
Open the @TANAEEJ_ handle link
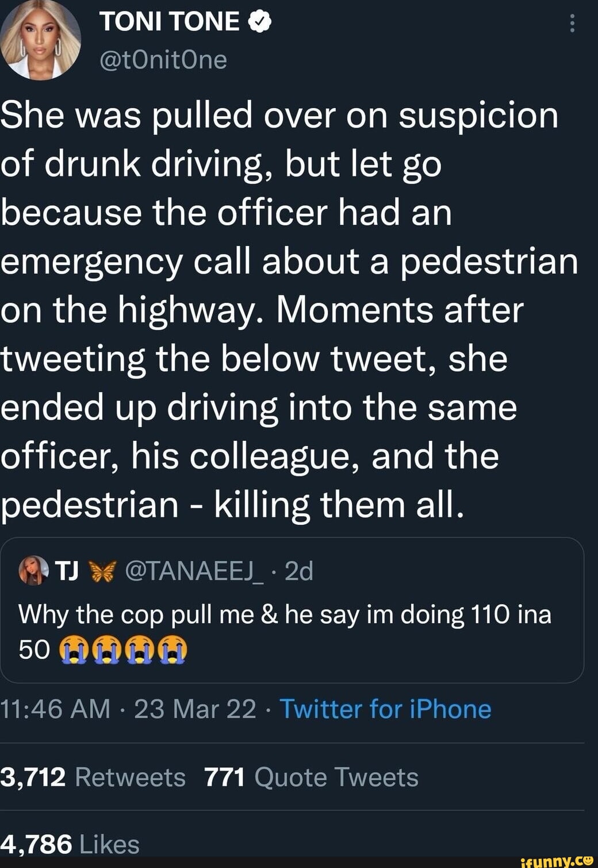coord(195,571)
